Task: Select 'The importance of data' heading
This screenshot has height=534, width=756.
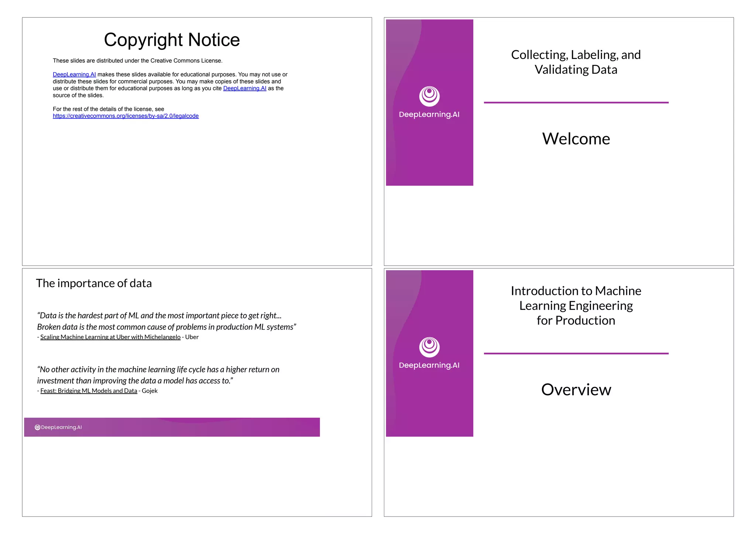Action: point(94,283)
